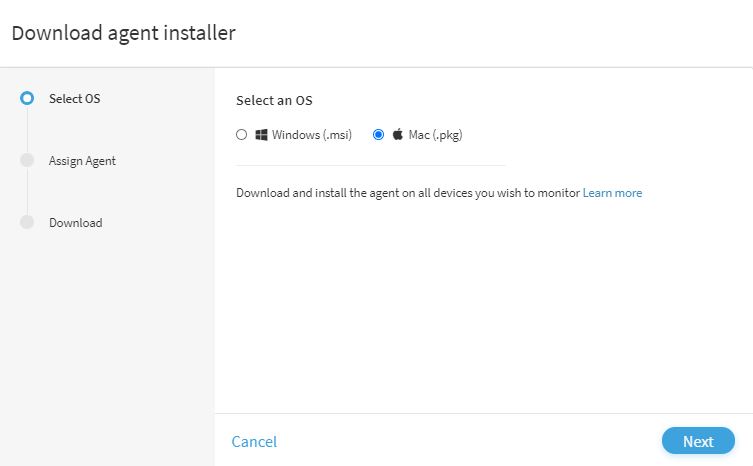The height and width of the screenshot is (466, 753).
Task: Click the Windows (.msi) text label
Action: (312, 135)
